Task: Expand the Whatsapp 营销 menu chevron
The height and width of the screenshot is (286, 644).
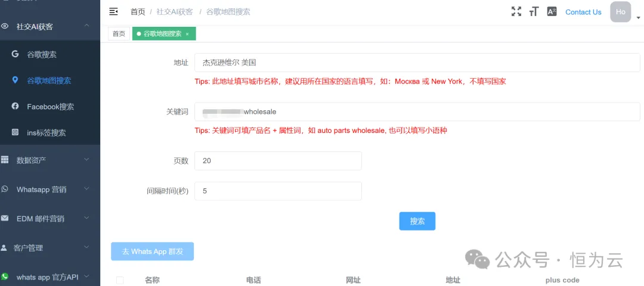Action: click(x=86, y=189)
